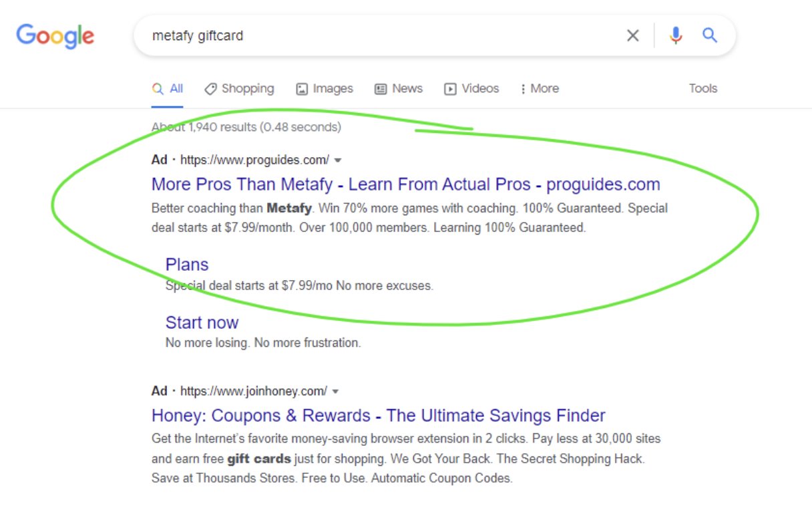This screenshot has width=812, height=508.
Task: Open the dropdown arrow next to proguides.com URL
Action: 338,160
